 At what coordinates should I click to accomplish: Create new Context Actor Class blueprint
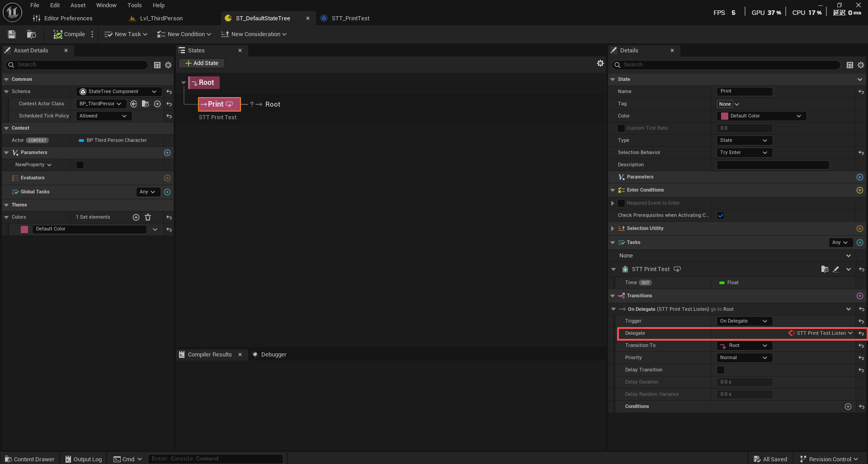[x=157, y=104]
